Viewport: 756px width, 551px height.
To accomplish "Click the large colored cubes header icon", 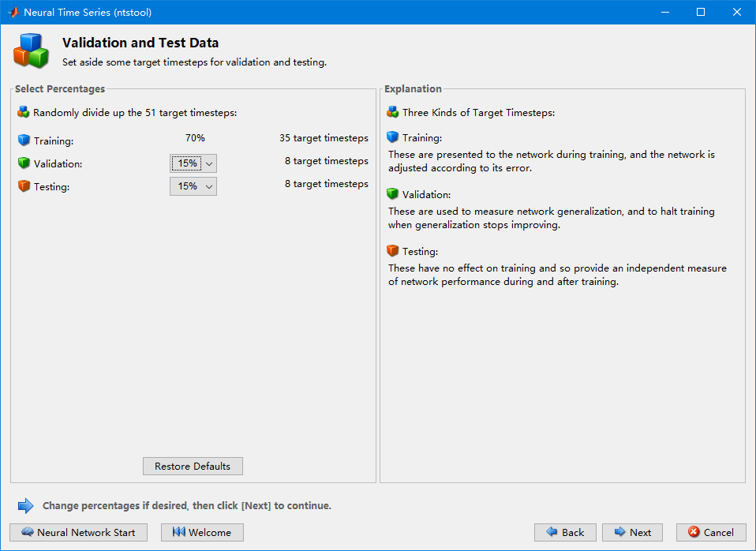I will [x=31, y=51].
